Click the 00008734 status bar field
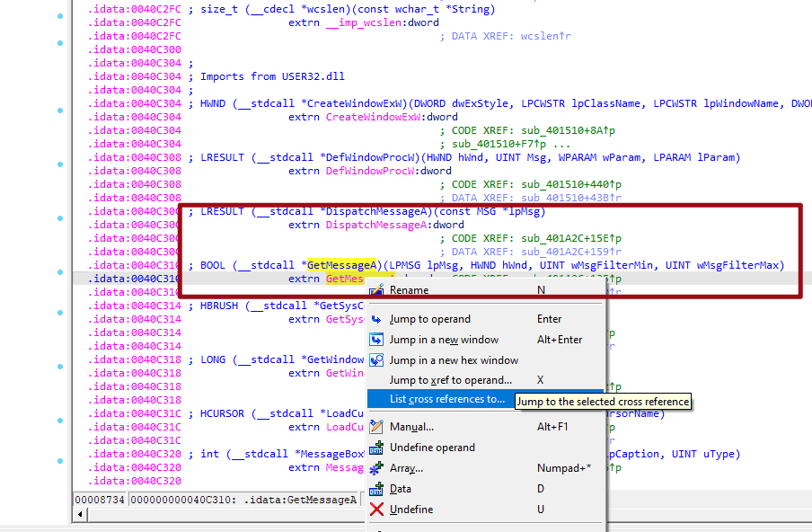 [100, 500]
